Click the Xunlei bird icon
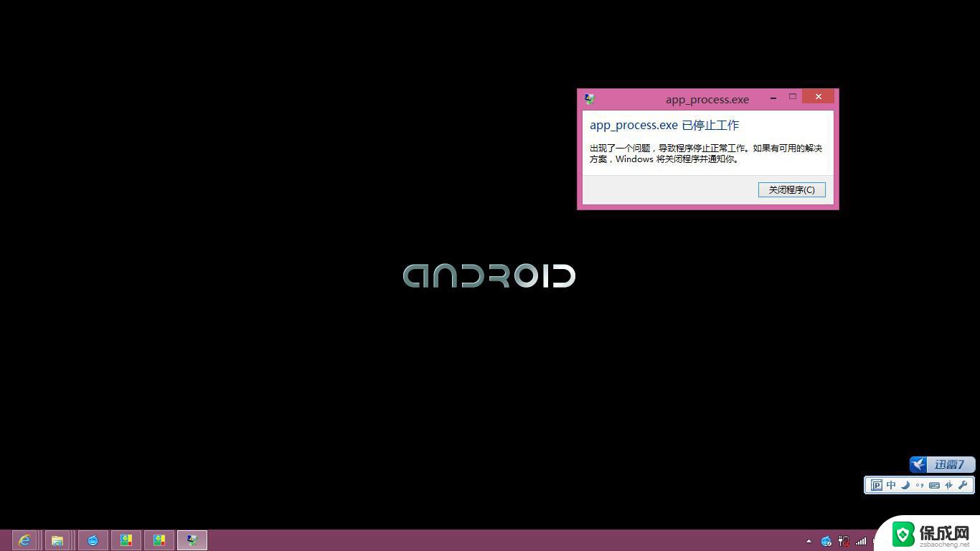The image size is (980, 551). coord(920,464)
